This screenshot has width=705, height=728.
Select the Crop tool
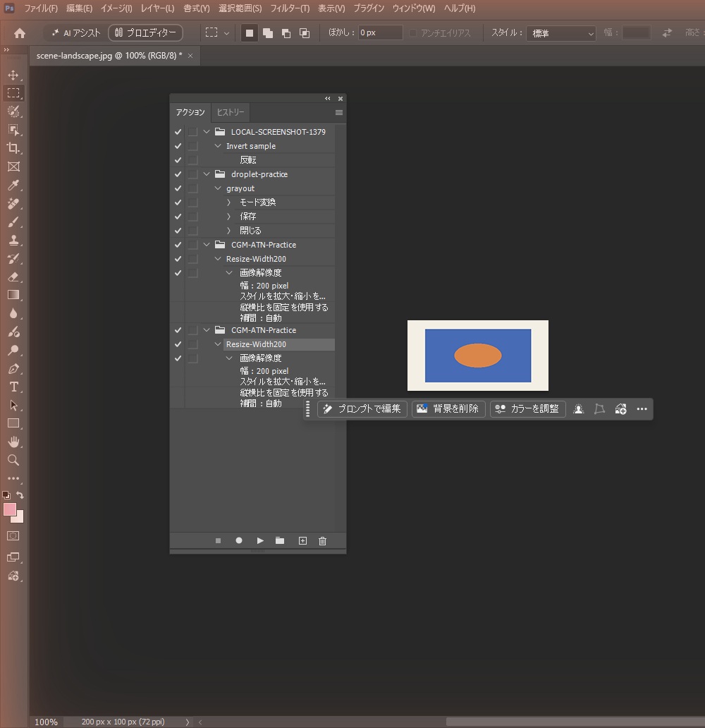[13, 148]
